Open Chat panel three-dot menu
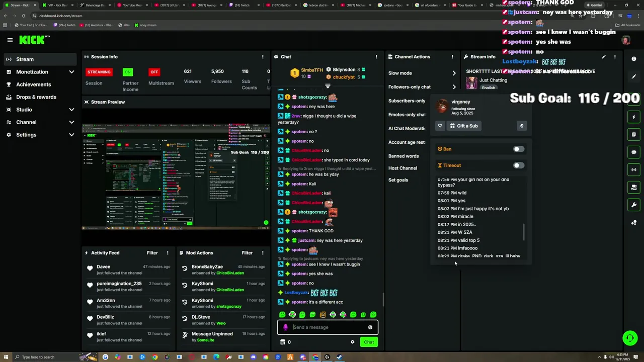The height and width of the screenshot is (362, 644). [x=376, y=57]
